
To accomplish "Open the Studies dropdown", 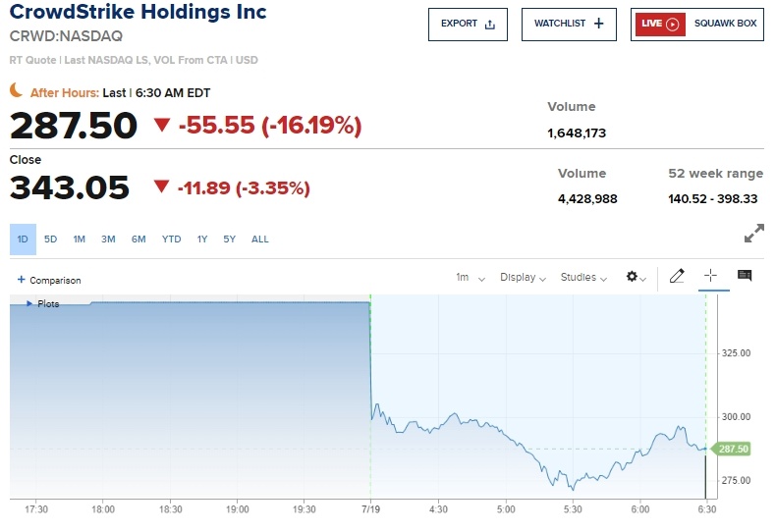I will pos(583,278).
